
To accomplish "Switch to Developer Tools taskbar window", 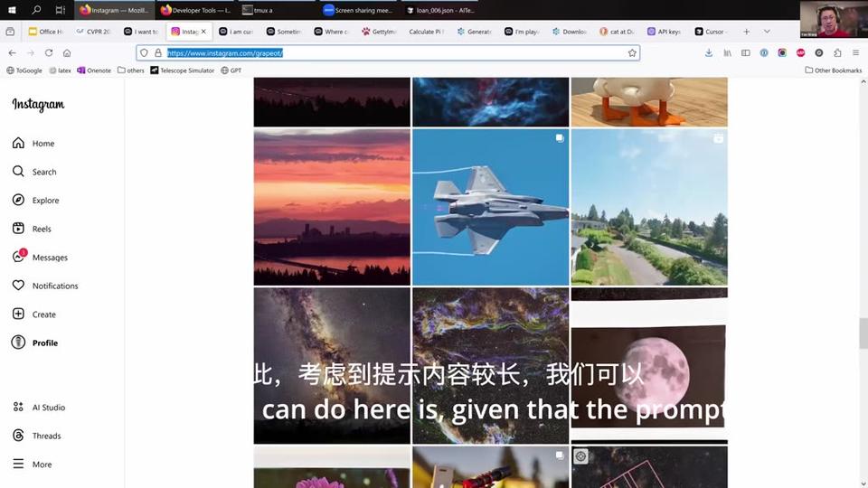I will pyautogui.click(x=196, y=10).
